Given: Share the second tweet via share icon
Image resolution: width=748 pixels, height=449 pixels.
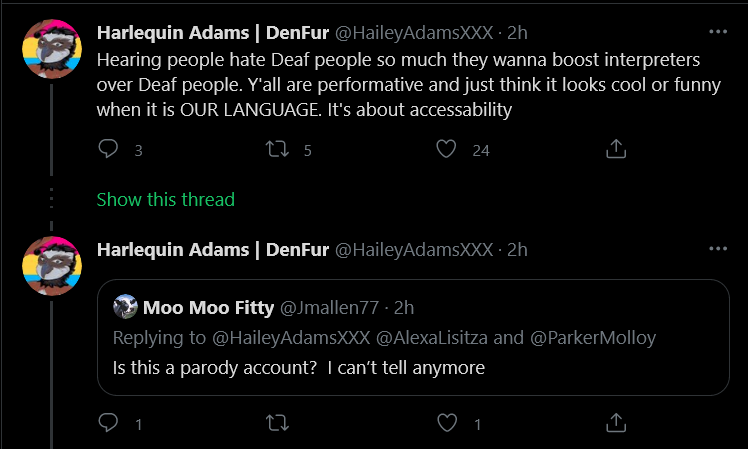Looking at the screenshot, I should click(616, 423).
